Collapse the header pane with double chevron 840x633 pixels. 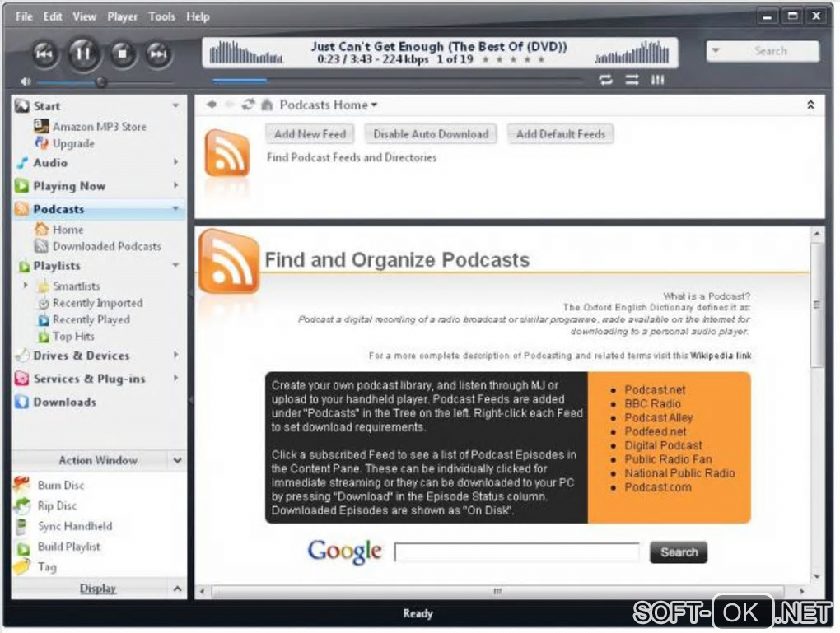(x=810, y=105)
